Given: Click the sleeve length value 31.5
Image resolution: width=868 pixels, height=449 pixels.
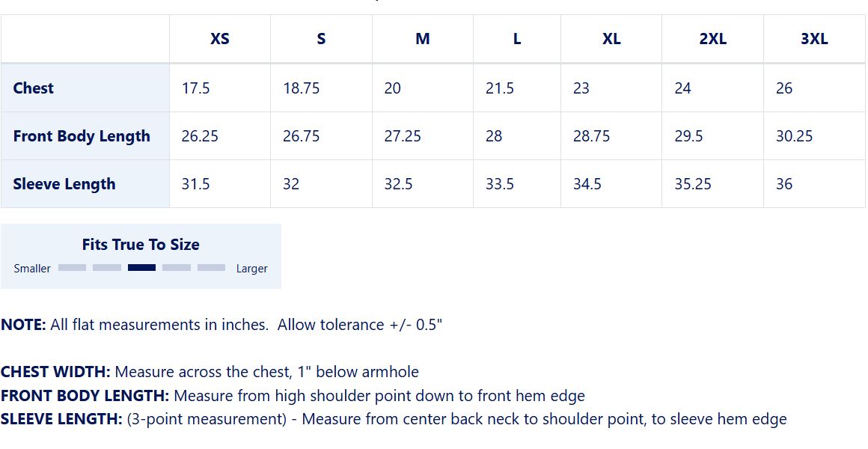Looking at the screenshot, I should pyautogui.click(x=195, y=184).
